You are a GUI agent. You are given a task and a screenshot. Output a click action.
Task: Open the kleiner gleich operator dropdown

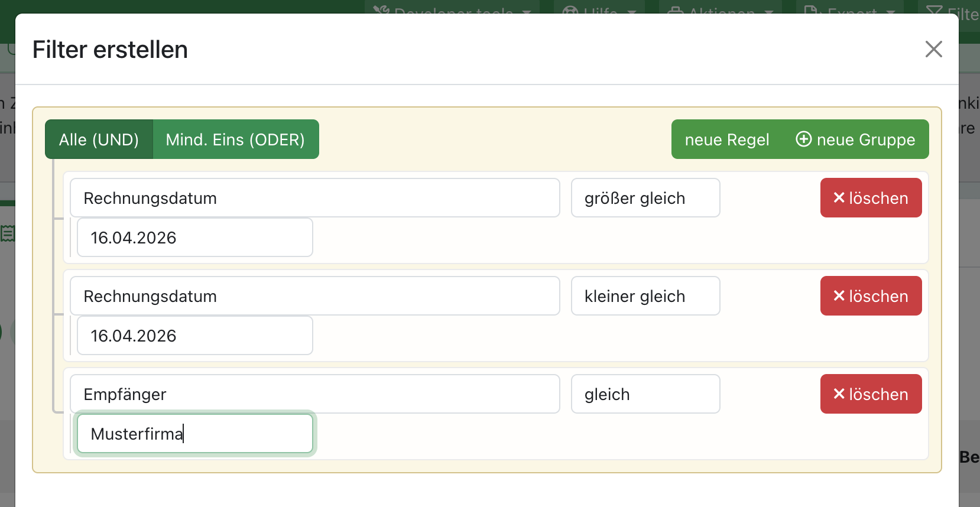click(x=645, y=296)
